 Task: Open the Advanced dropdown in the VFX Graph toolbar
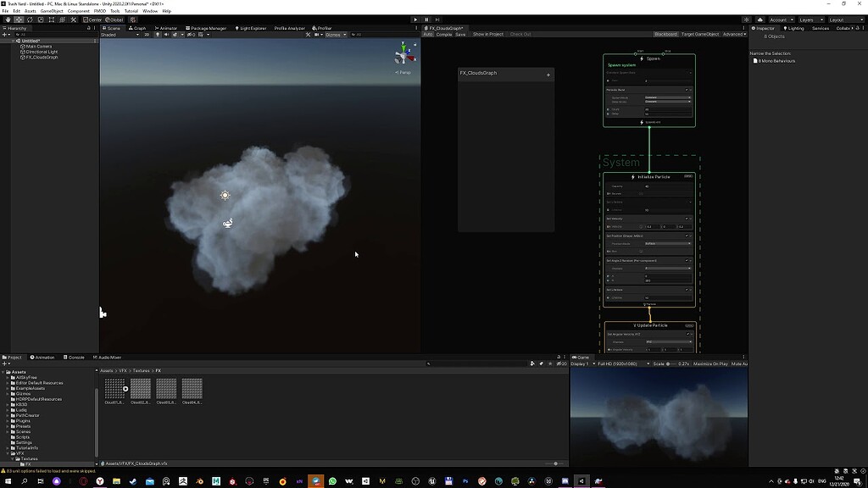734,34
